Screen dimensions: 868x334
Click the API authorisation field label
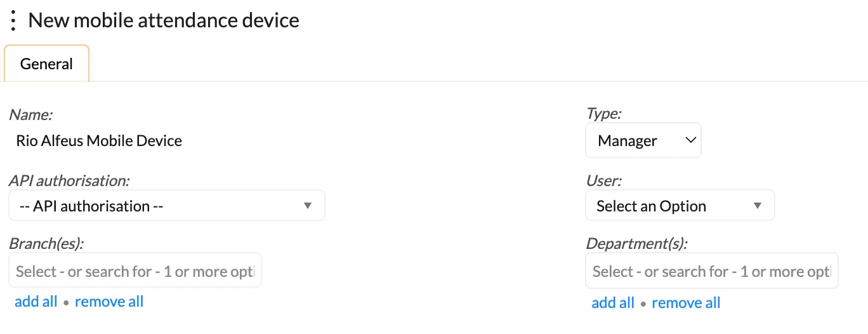pyautogui.click(x=69, y=180)
